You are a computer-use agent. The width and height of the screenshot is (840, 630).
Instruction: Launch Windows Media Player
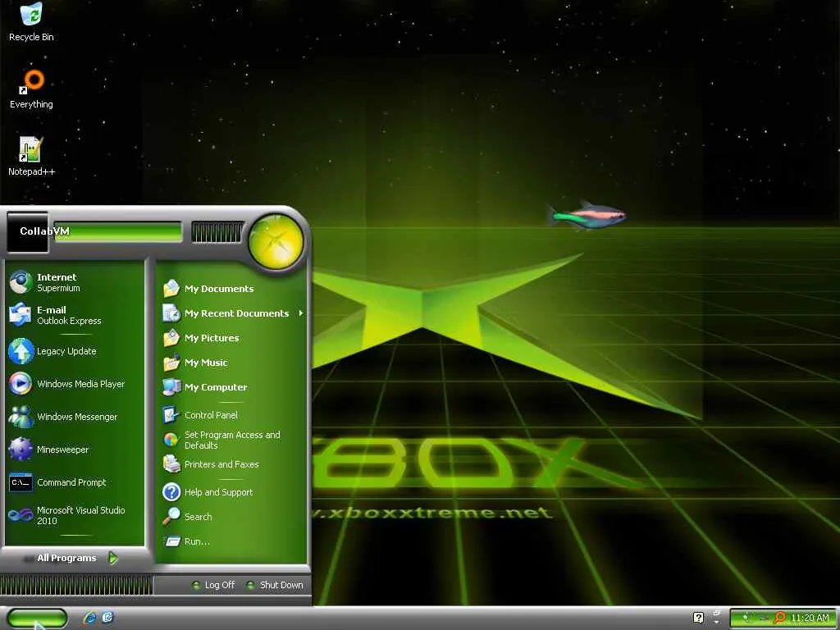(75, 384)
